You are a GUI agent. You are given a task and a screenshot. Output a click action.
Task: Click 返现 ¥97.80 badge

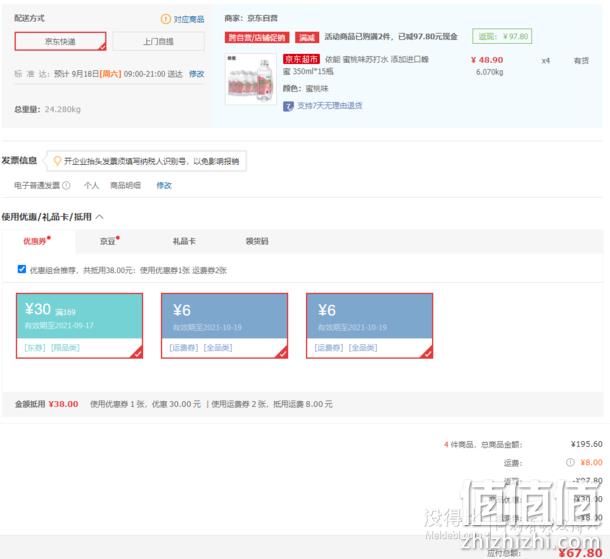(x=502, y=37)
